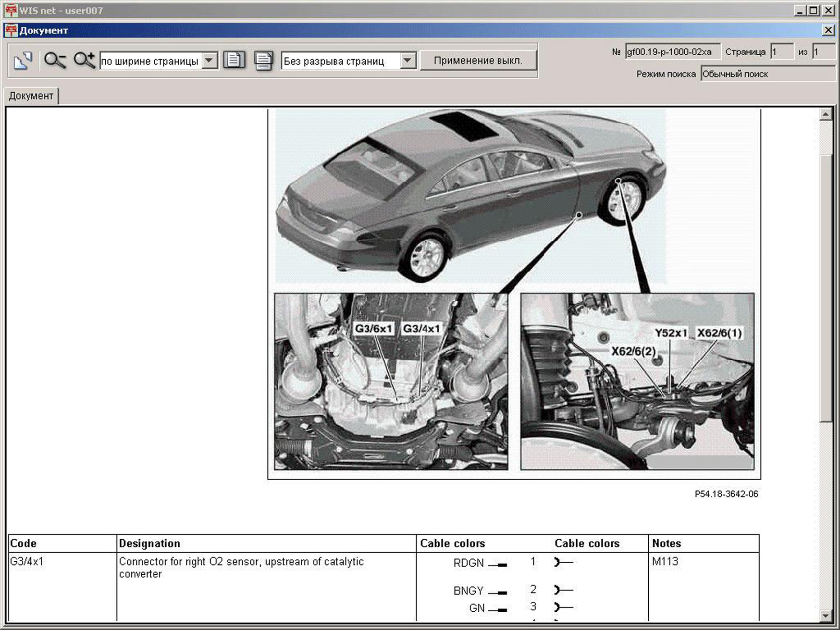Zoom in with the plus magnifier
The width and height of the screenshot is (840, 630).
pos(84,61)
